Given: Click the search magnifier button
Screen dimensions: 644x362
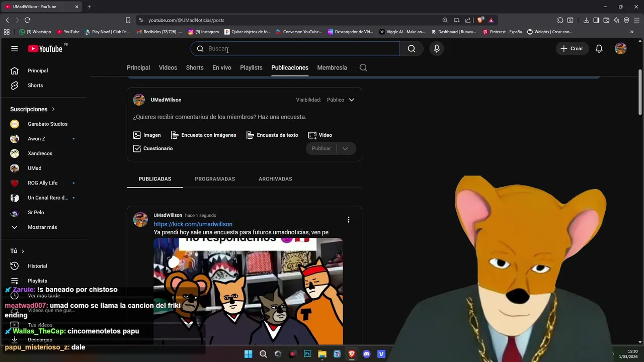Looking at the screenshot, I should coord(412,49).
